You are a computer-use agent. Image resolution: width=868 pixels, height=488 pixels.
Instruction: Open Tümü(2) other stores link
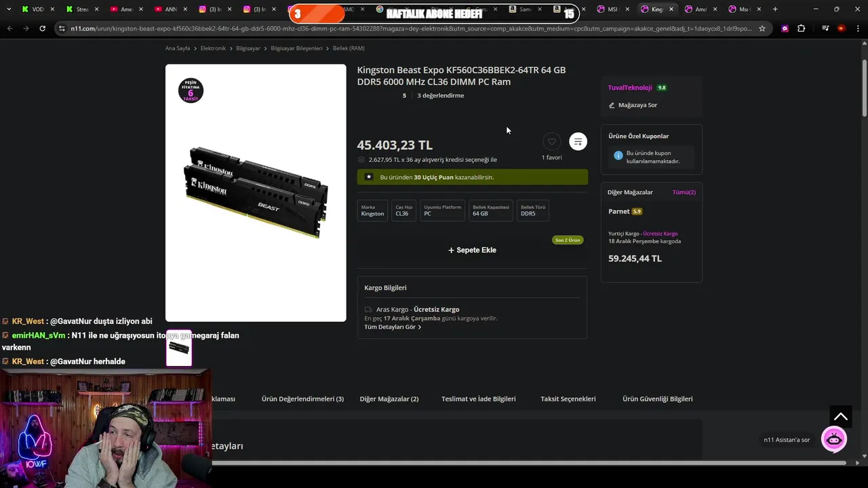point(684,192)
